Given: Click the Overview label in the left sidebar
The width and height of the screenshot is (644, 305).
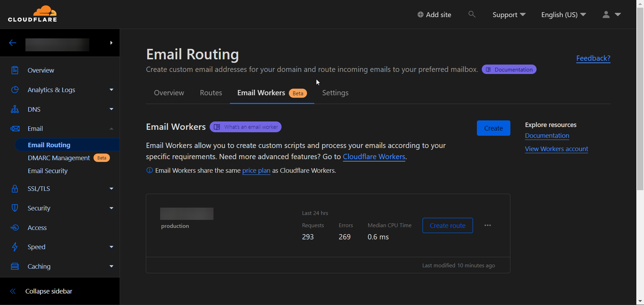Looking at the screenshot, I should [41, 70].
